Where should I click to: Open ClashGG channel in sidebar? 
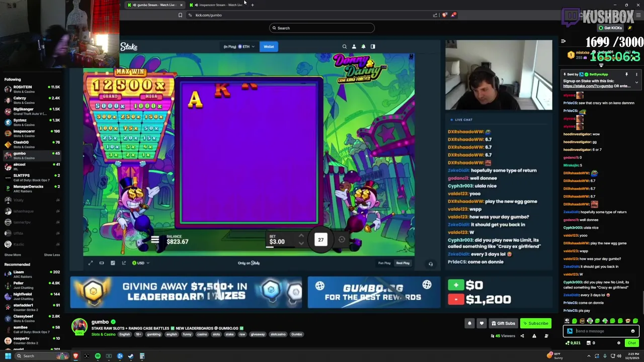point(32,144)
